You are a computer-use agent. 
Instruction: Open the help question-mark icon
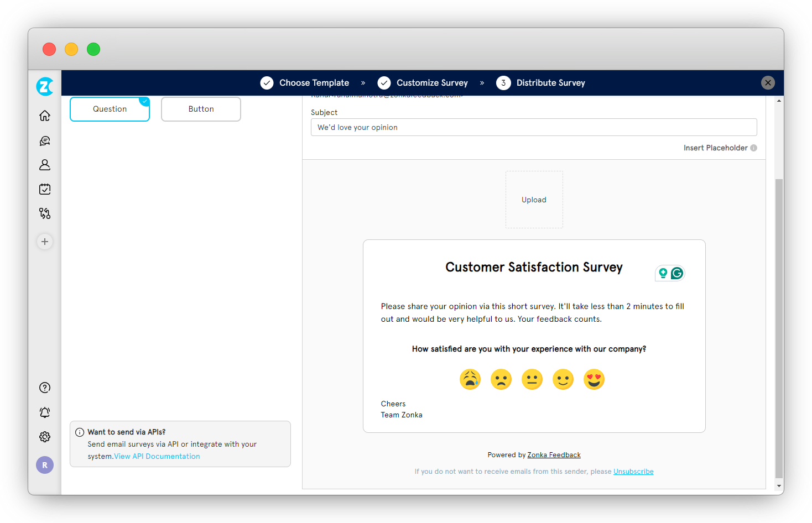coord(44,387)
